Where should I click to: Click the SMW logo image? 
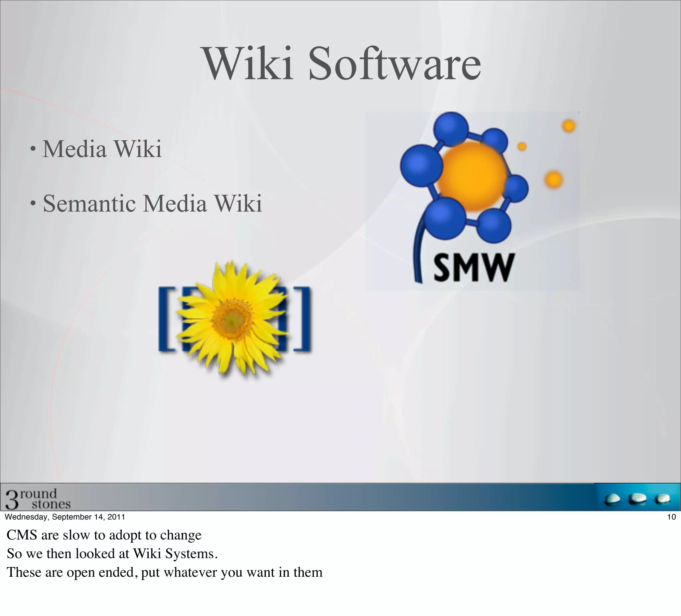tap(472, 201)
